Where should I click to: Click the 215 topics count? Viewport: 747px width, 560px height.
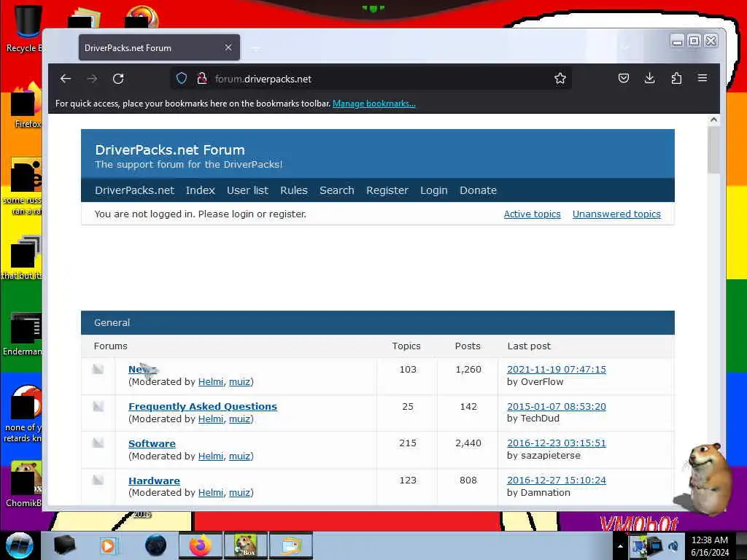[x=408, y=443]
